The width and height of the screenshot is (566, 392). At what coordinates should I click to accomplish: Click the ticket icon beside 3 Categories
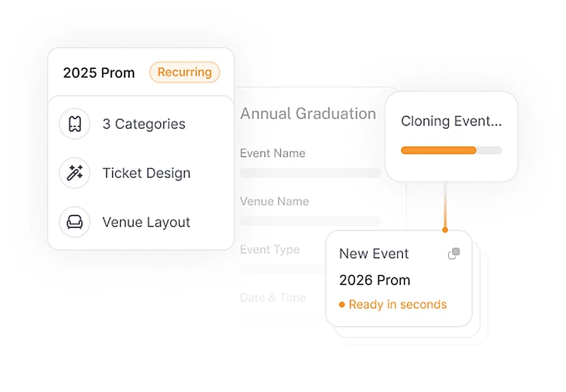75,124
